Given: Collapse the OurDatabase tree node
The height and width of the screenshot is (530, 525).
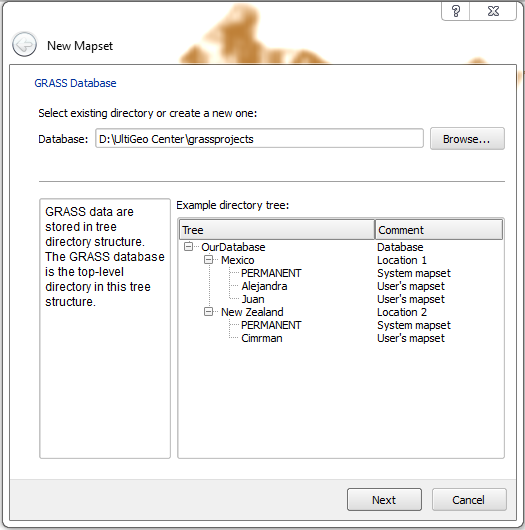Looking at the screenshot, I should coord(188,246).
